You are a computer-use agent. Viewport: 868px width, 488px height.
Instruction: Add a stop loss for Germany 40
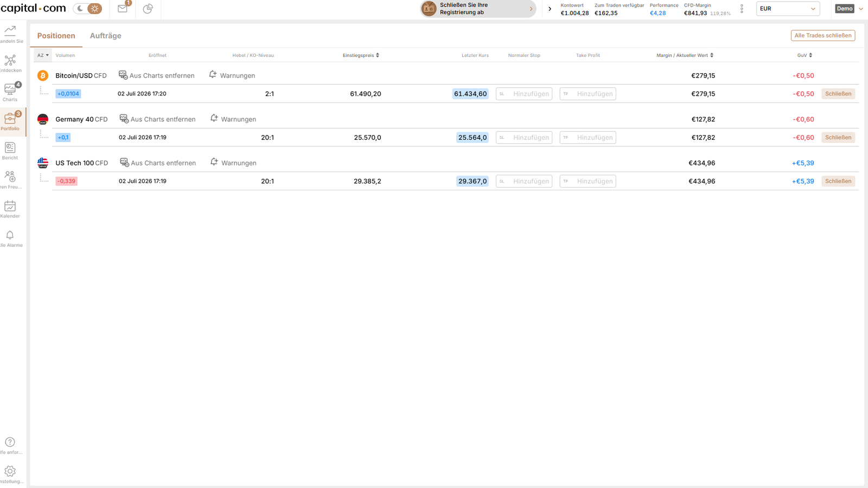tap(524, 138)
